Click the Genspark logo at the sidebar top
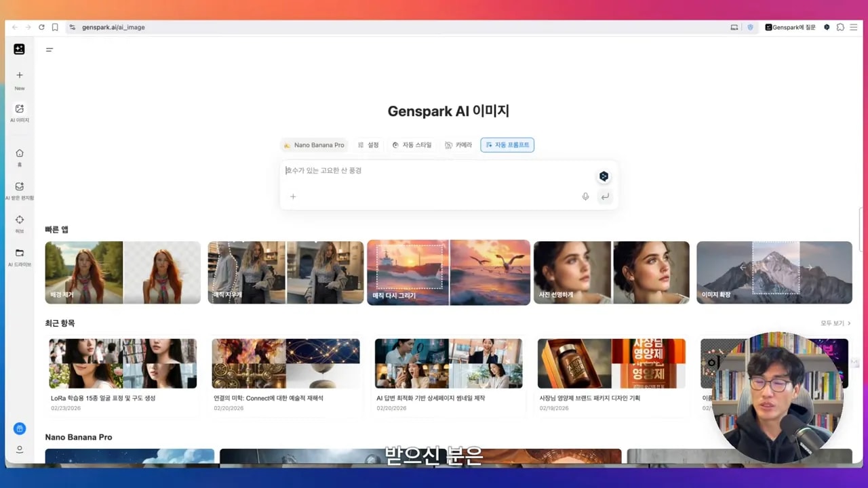 tap(19, 49)
